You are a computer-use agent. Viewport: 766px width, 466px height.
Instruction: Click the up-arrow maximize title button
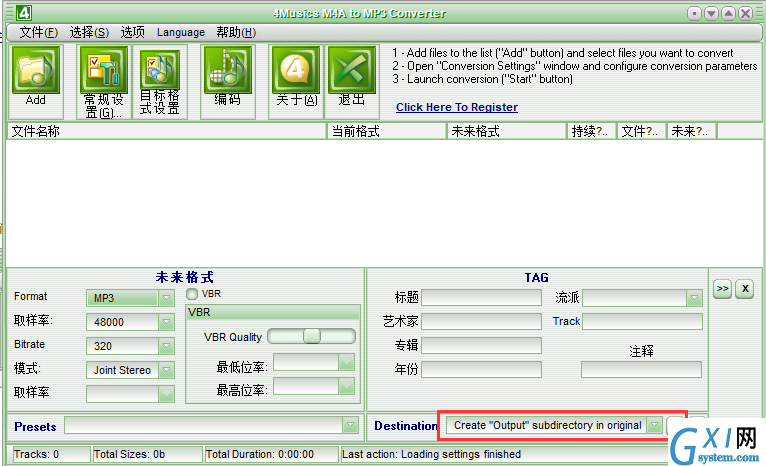728,13
